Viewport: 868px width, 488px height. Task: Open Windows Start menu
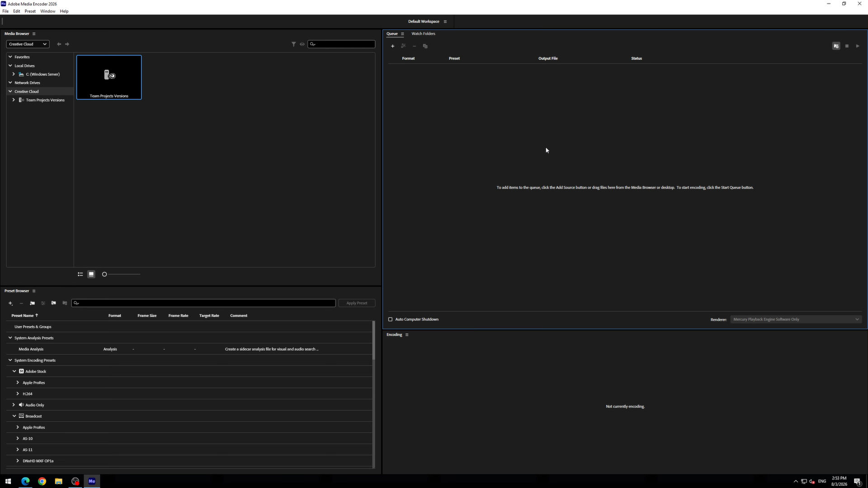point(8,481)
